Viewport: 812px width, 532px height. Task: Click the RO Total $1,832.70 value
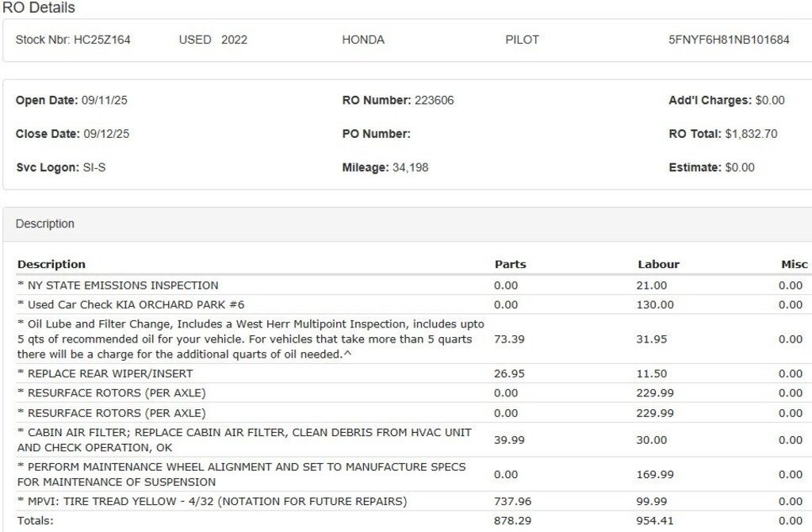(750, 134)
